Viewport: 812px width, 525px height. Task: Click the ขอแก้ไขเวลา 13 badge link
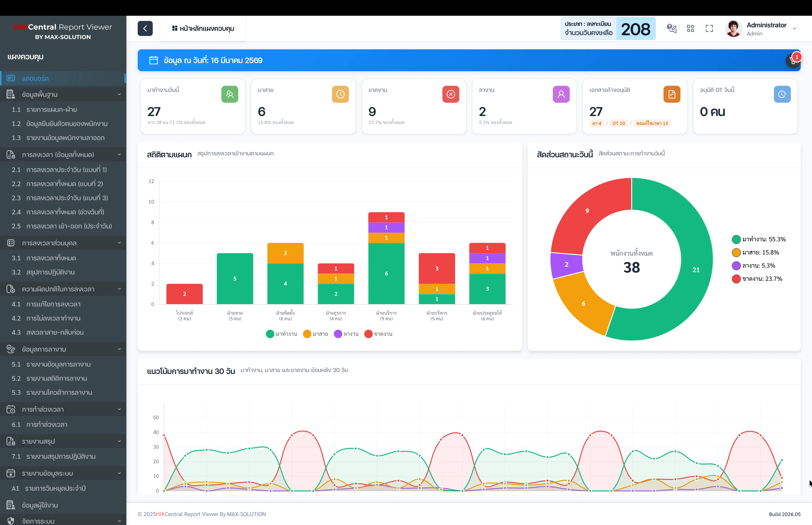pos(652,123)
